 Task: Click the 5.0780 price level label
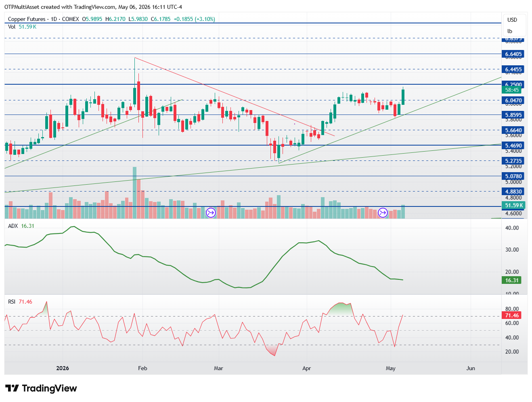513,176
